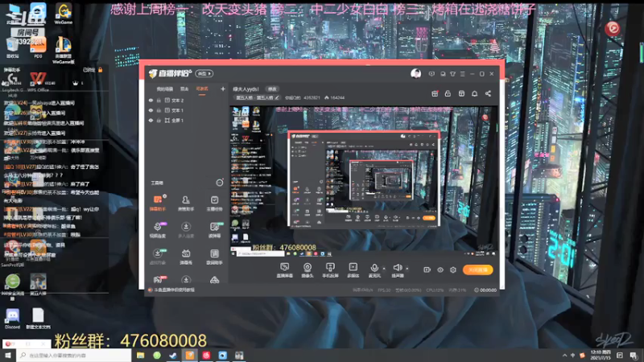
Task: Open the gift box icon in room header
Action: pyautogui.click(x=435, y=93)
